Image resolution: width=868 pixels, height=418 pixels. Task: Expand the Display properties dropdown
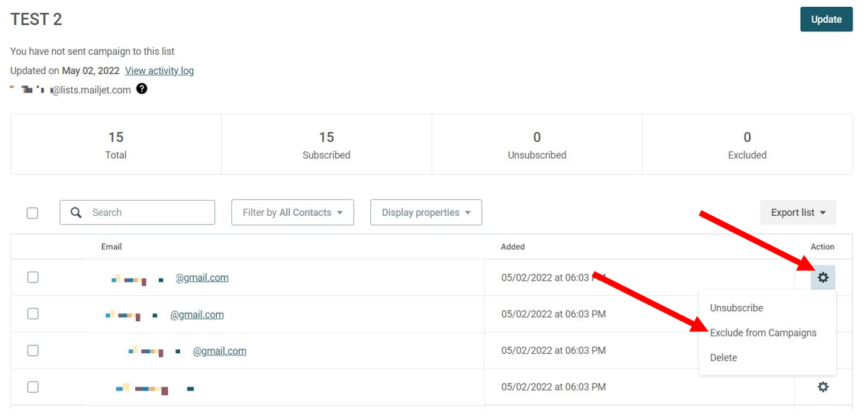click(x=426, y=212)
